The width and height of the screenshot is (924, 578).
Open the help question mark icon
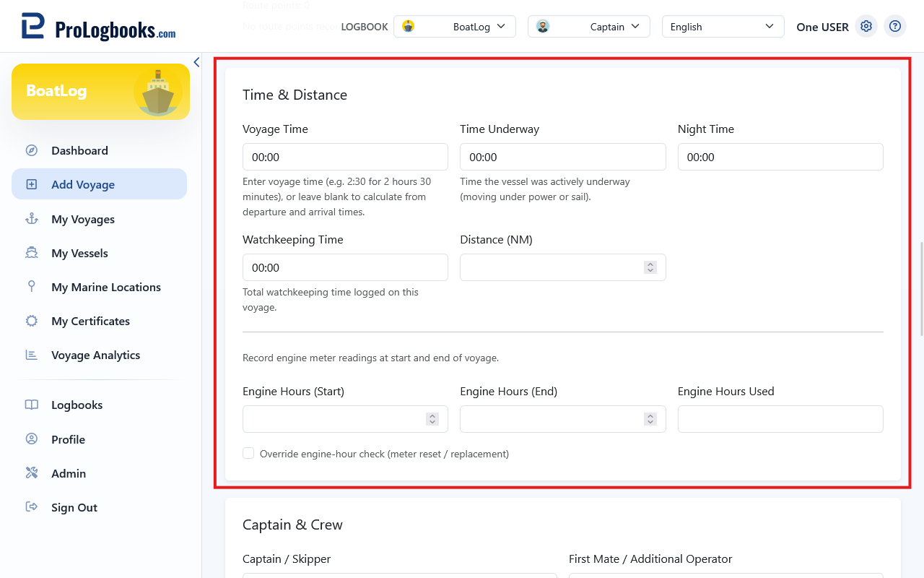(x=895, y=26)
